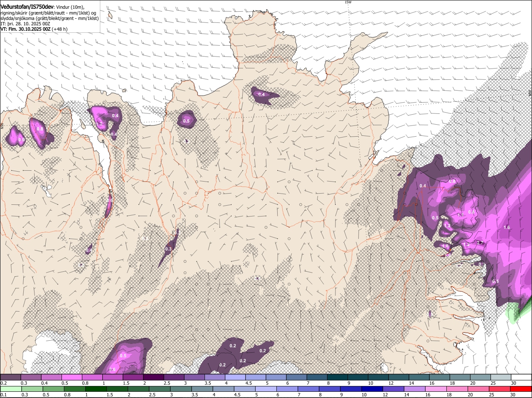Select the upper legend swatch between 14 and 16
Viewport: 532px width, 398px height.
point(419,377)
